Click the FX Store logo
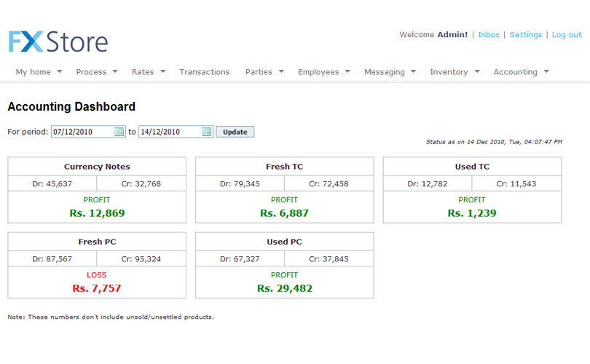The width and height of the screenshot is (590, 364). pyautogui.click(x=58, y=41)
